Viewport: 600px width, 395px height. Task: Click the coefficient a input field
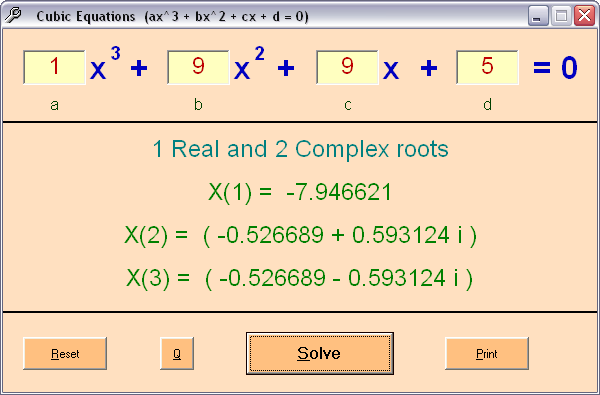click(54, 67)
